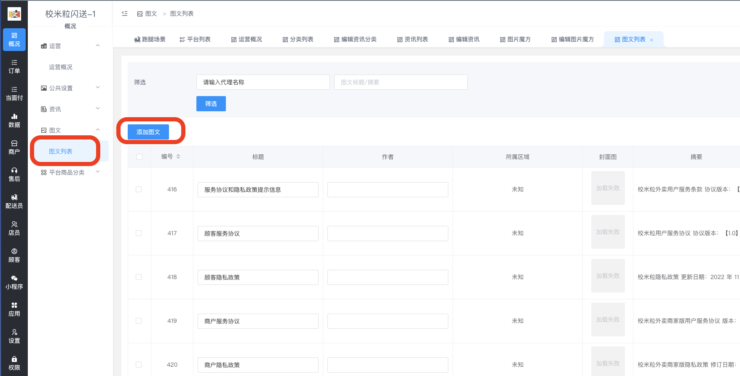
Task: Edit the title field 商户隐私政策
Action: click(x=258, y=365)
